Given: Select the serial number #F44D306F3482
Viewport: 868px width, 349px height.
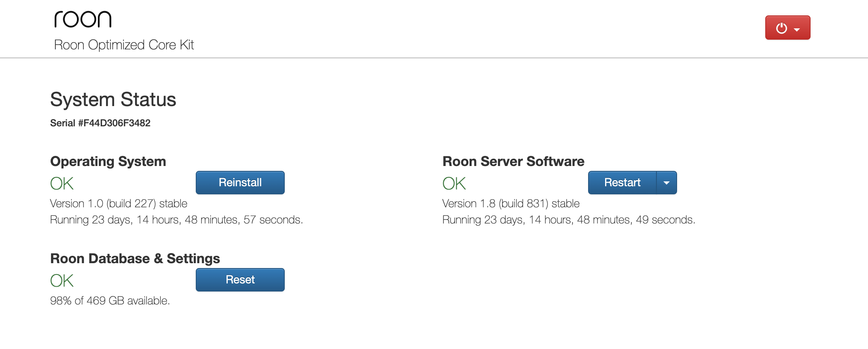Looking at the screenshot, I should 114,123.
